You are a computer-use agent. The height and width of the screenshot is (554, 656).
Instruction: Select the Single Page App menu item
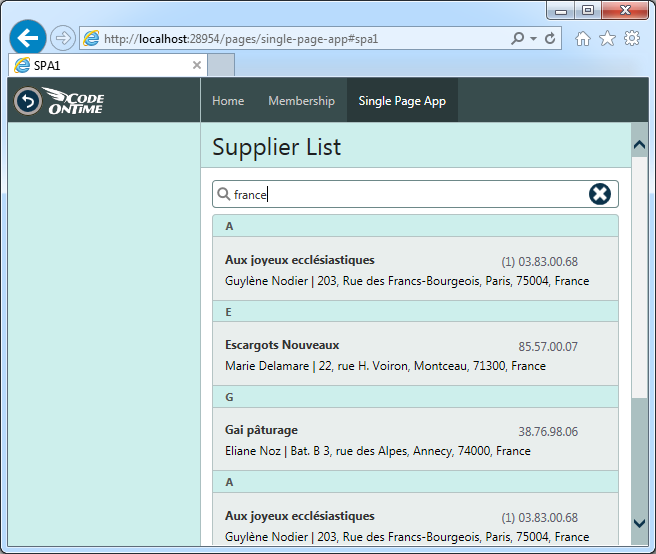click(x=402, y=100)
